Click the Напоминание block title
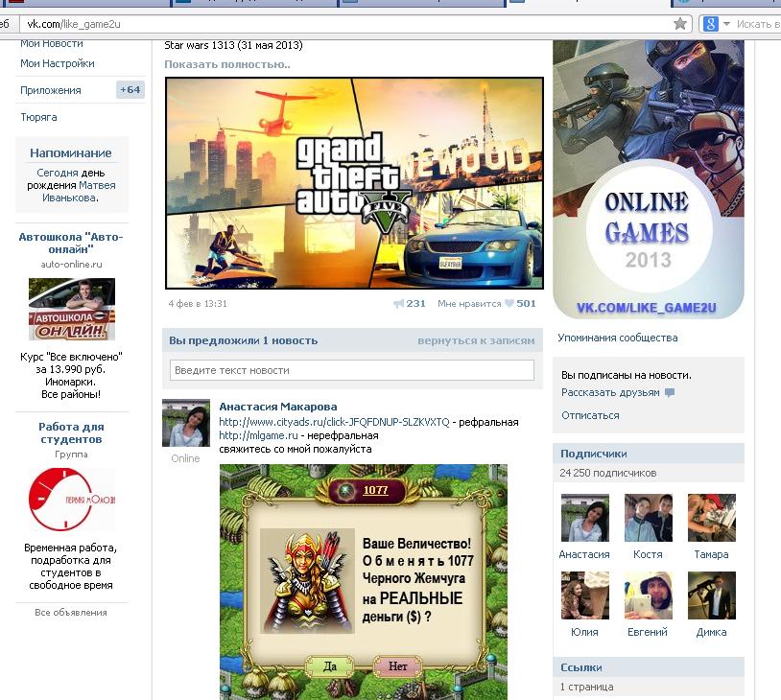Screen dimensions: 781x700 point(71,153)
